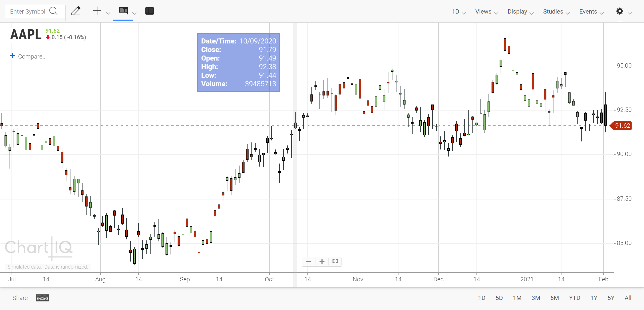Image resolution: width=644 pixels, height=310 pixels.
Task: Click the 87.50 price axis label
Action: pos(624,199)
